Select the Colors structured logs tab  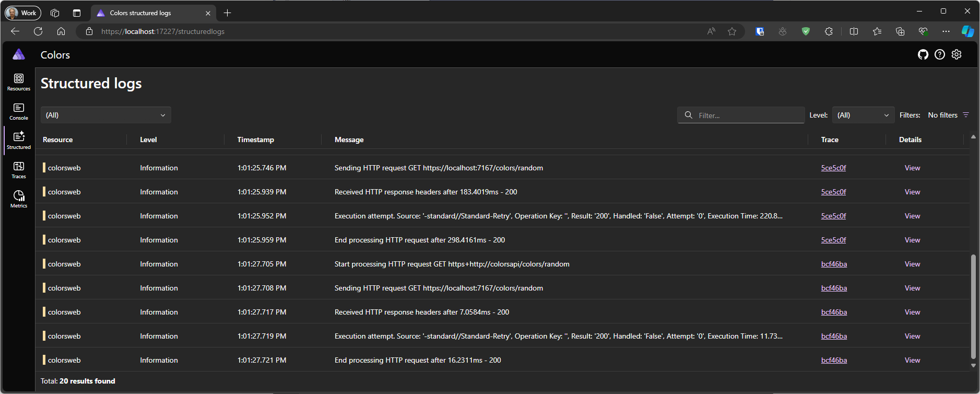point(140,13)
